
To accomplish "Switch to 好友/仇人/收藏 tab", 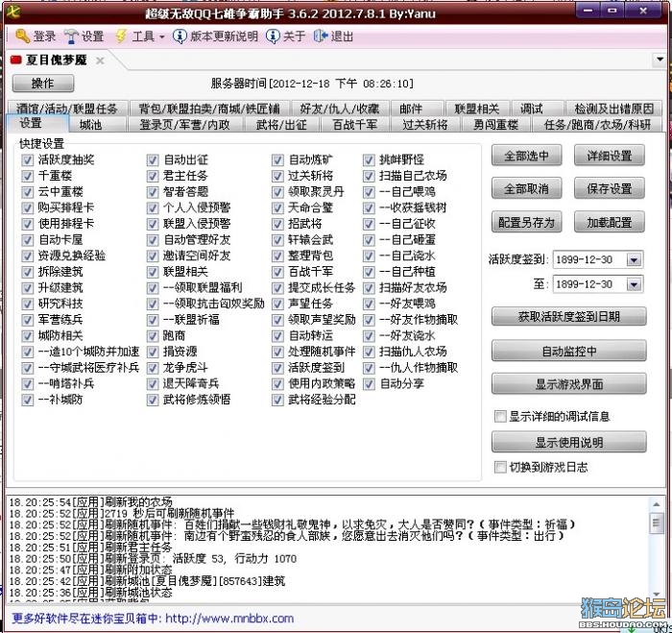I will pos(340,109).
